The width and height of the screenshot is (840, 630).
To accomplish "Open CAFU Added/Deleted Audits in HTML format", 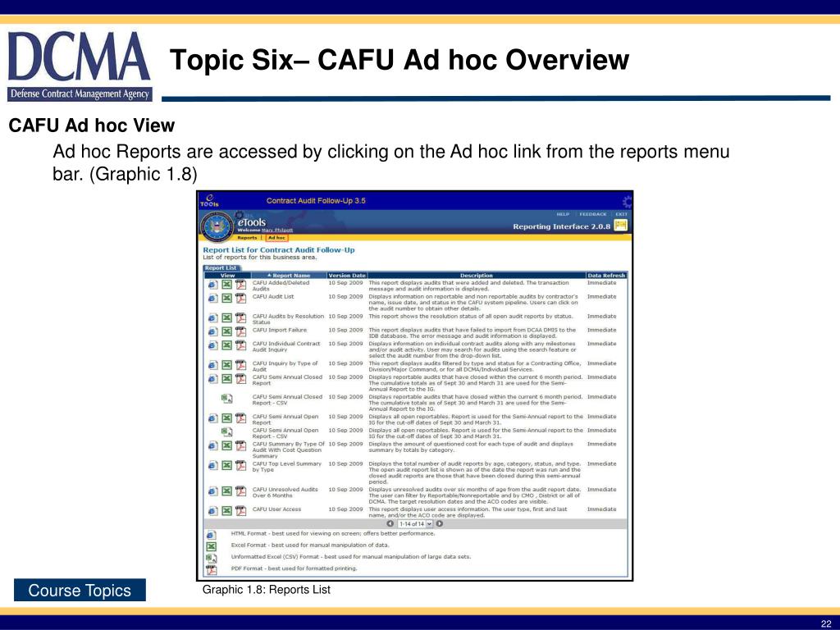I will coord(212,285).
